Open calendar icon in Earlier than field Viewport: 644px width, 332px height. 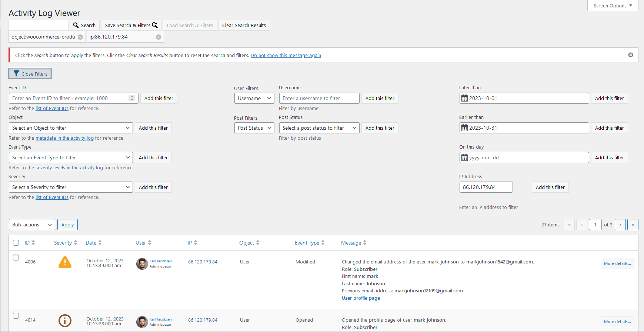[464, 128]
